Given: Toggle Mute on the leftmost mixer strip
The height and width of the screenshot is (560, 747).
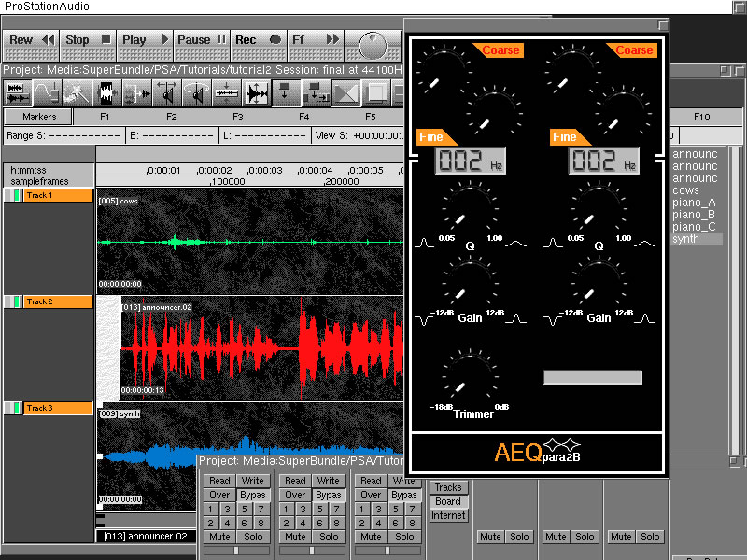Looking at the screenshot, I should point(219,537).
